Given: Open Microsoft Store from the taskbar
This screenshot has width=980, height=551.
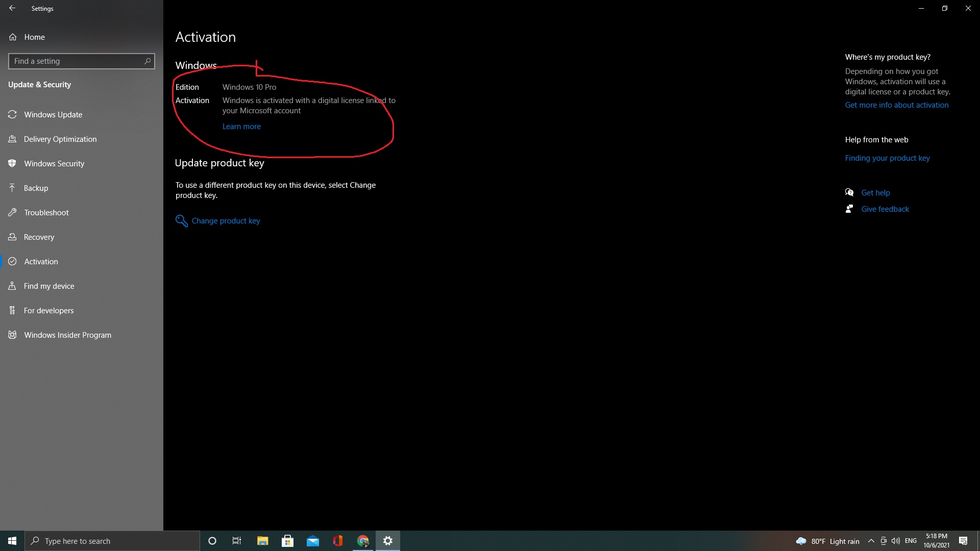Looking at the screenshot, I should pyautogui.click(x=287, y=541).
